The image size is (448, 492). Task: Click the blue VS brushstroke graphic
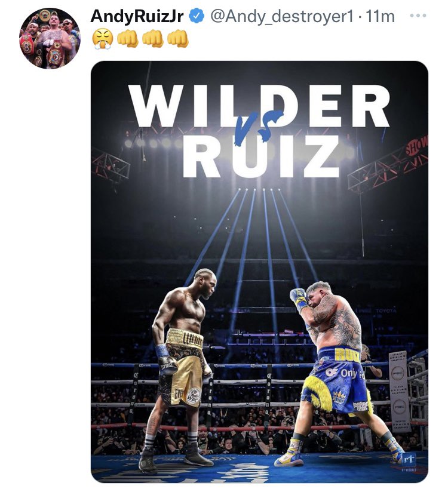pos(258,125)
